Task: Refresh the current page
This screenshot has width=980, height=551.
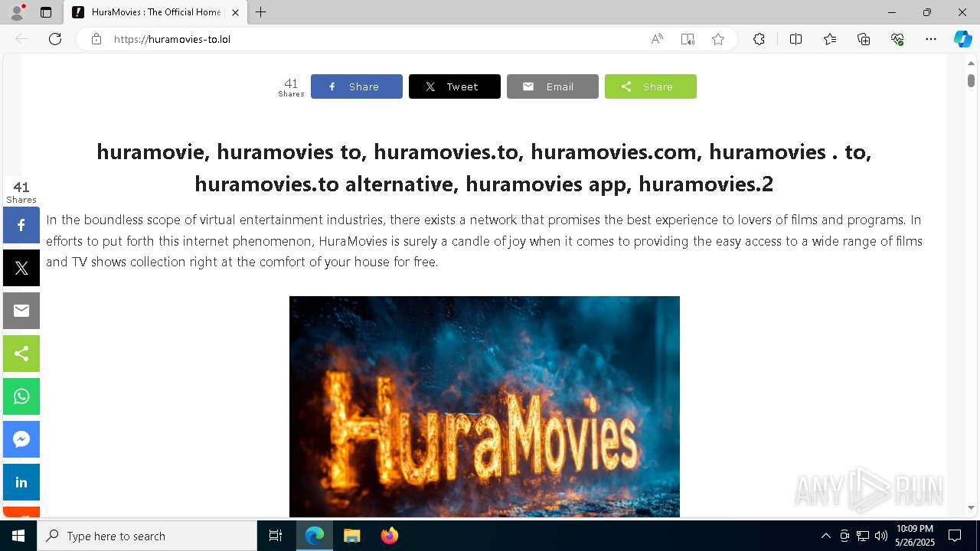Action: 55,39
